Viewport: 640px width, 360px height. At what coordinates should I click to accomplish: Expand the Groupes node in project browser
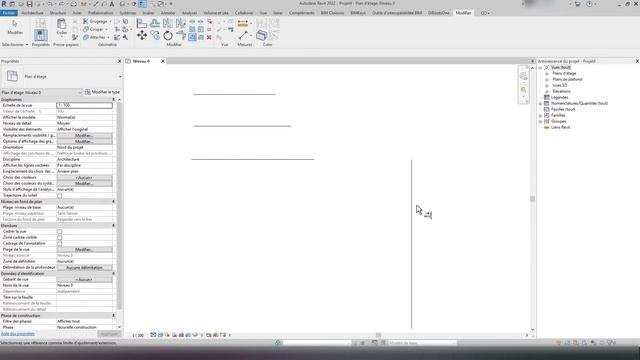point(540,122)
